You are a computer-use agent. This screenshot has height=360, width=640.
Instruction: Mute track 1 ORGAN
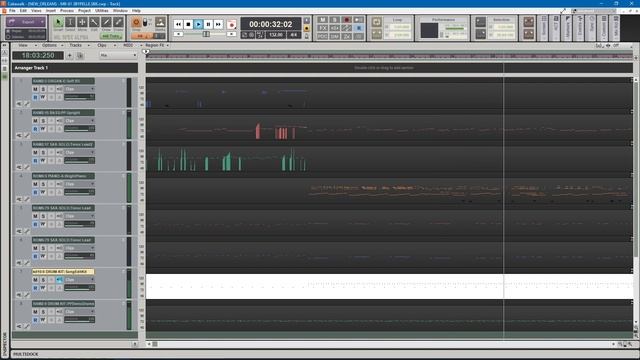point(35,89)
